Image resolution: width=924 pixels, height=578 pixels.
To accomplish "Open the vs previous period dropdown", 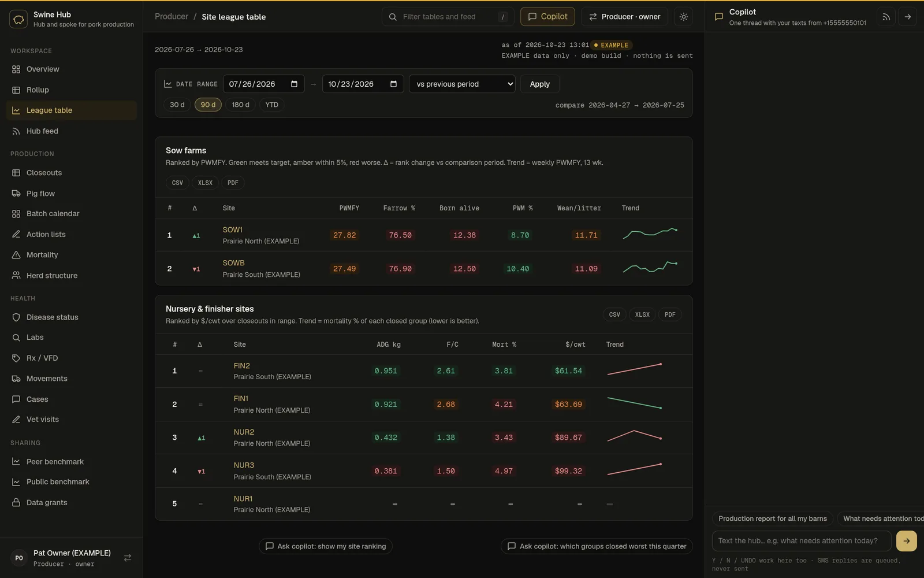I will click(x=462, y=84).
